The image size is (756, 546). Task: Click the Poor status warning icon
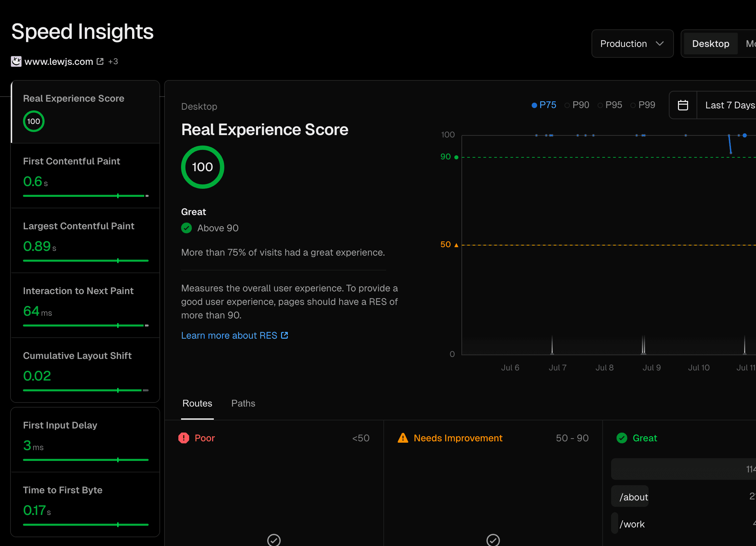tap(183, 438)
